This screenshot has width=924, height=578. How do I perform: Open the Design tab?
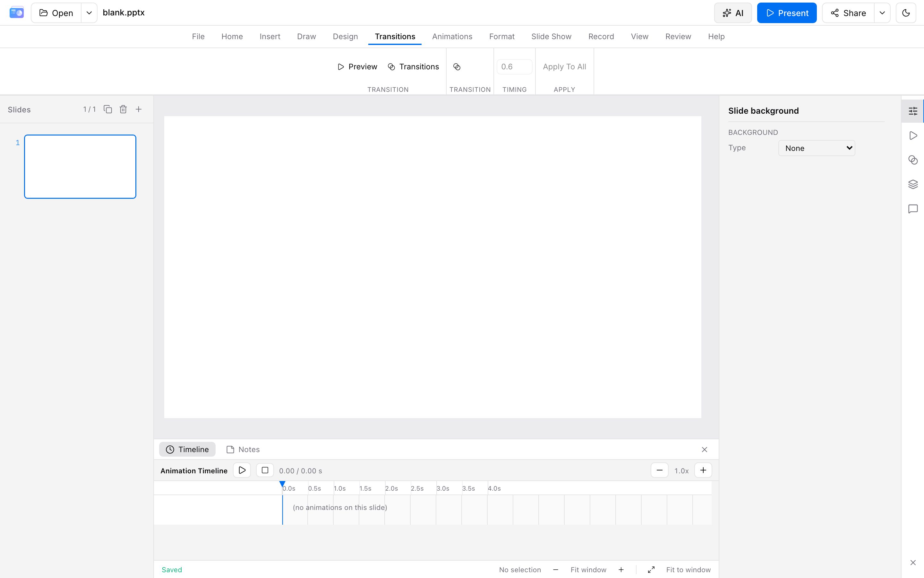[x=345, y=36]
